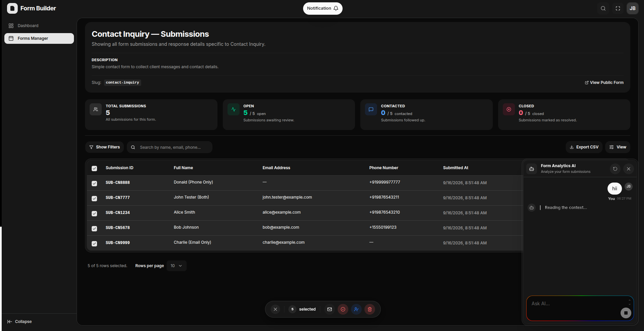The image size is (644, 331).
Task: Sort by Submitted At column header
Action: [x=455, y=168]
